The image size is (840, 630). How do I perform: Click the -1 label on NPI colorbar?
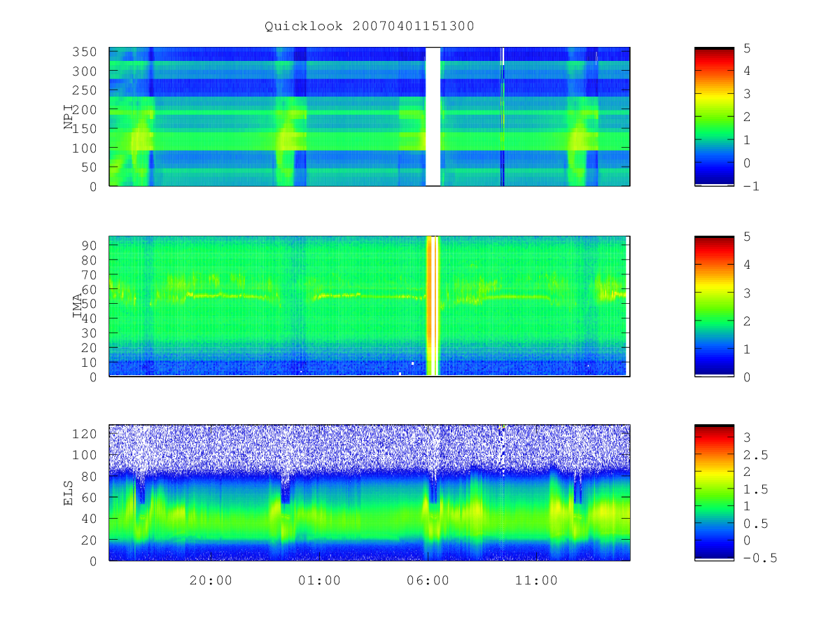pos(751,186)
